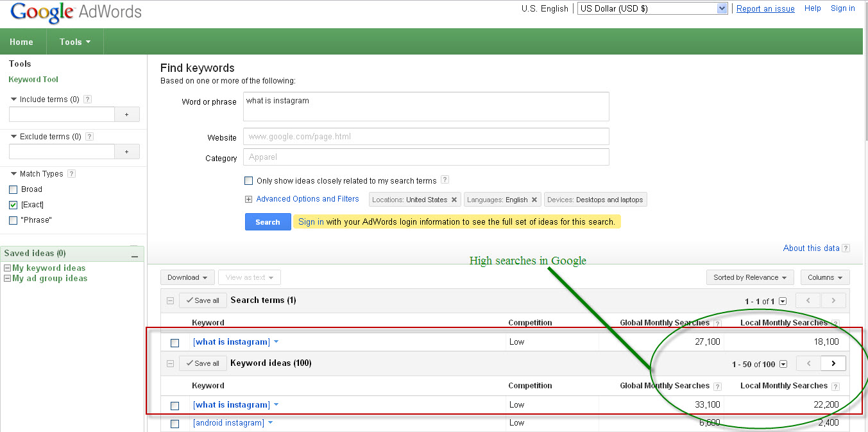Select the [android instagram] row checkbox
The width and height of the screenshot is (868, 432).
(x=174, y=424)
